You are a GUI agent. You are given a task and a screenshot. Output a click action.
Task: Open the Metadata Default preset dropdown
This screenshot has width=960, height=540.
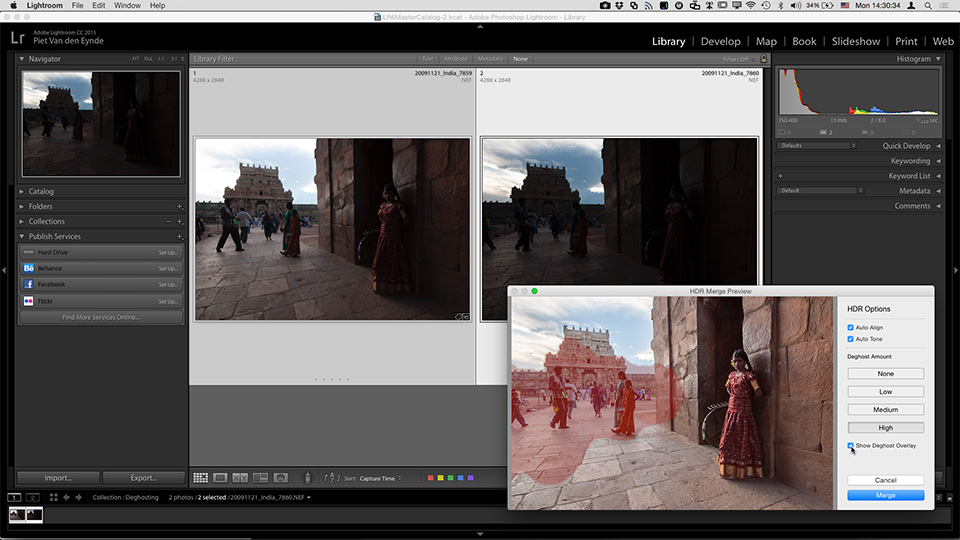(x=820, y=190)
